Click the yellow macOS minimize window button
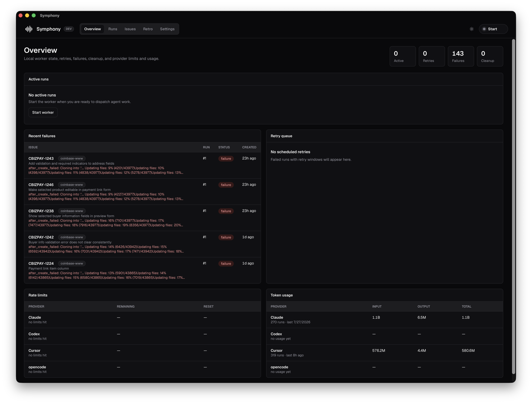The height and width of the screenshot is (404, 532). click(x=27, y=15)
